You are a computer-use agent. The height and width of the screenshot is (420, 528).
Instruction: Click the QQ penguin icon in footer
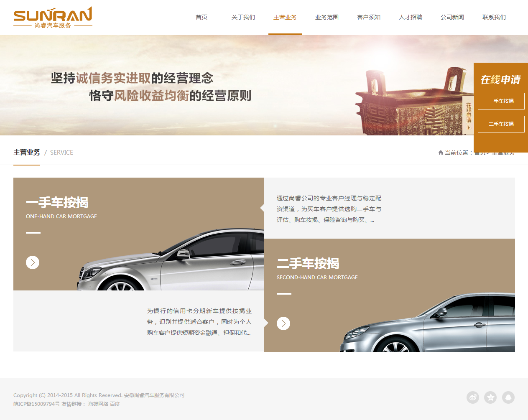pyautogui.click(x=508, y=397)
